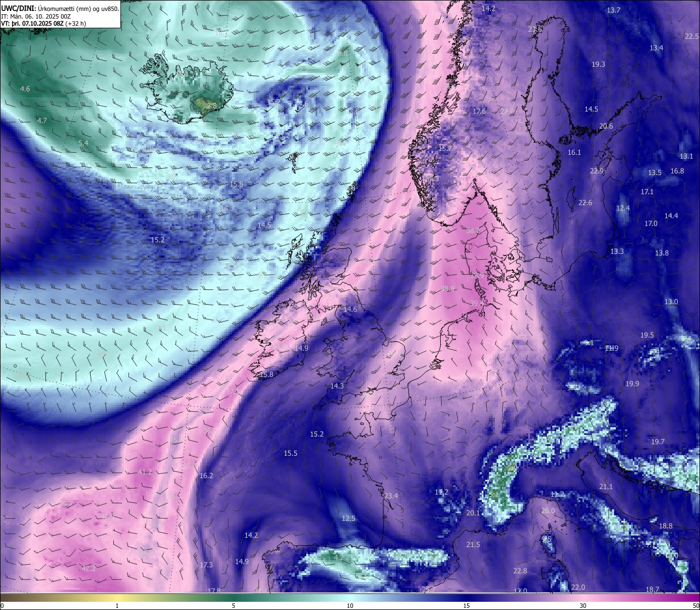The width and height of the screenshot is (700, 610).
Task: Click the map value "42.2"
Action: (89, 569)
